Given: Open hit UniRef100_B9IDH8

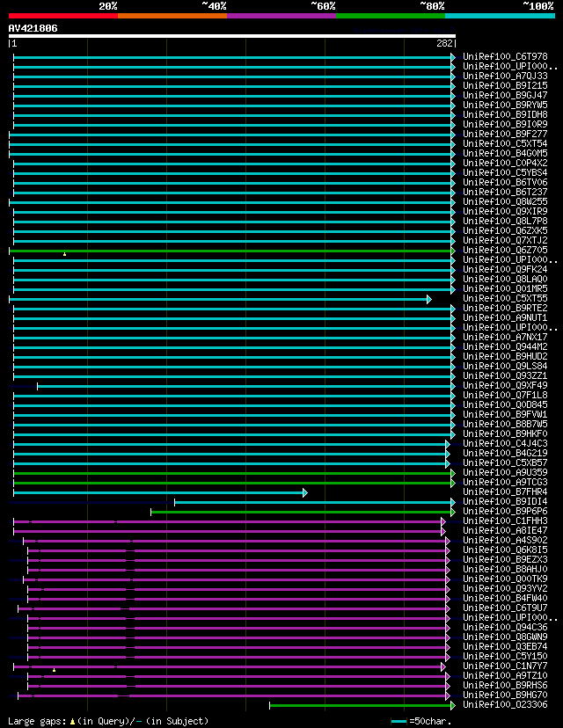Looking at the screenshot, I should click(505, 114).
